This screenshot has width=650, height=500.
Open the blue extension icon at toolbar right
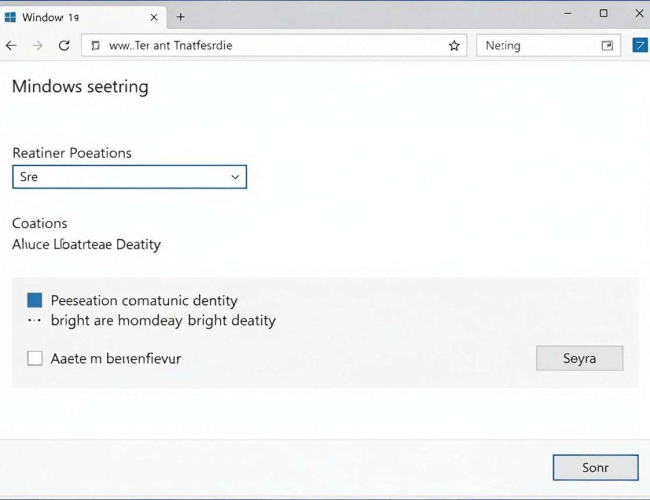(640, 45)
